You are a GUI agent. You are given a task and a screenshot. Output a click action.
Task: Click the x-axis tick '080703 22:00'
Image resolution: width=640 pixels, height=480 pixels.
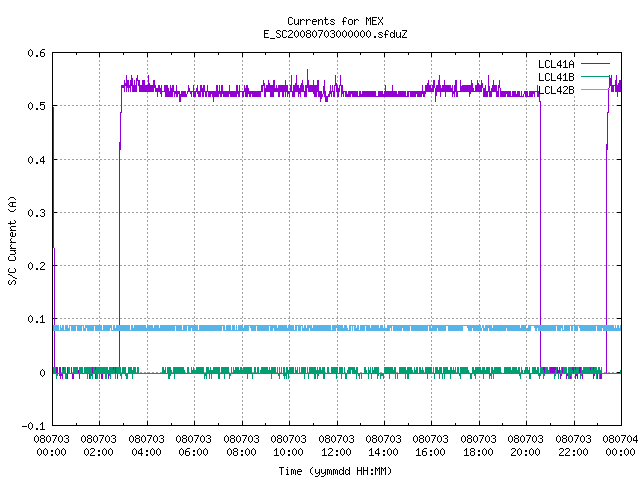[573, 446]
